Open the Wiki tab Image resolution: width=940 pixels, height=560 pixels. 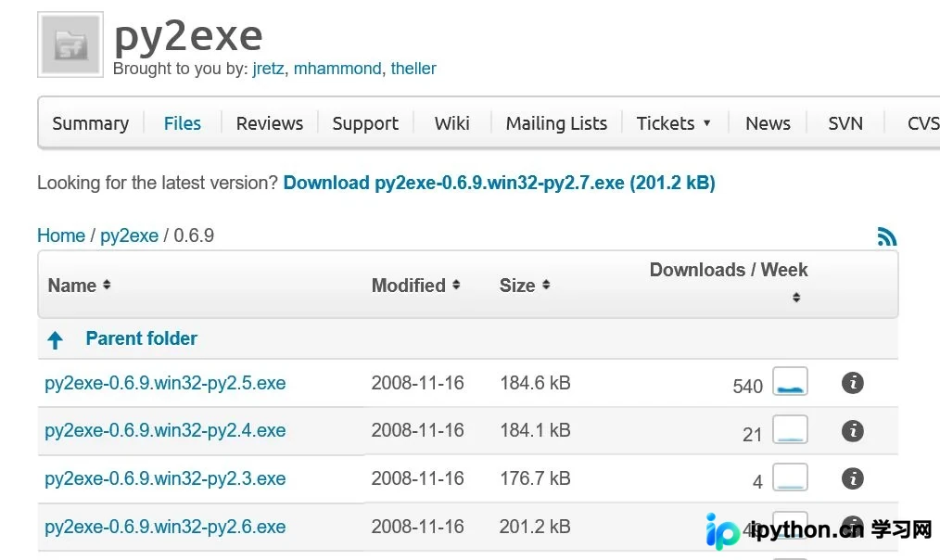(452, 123)
